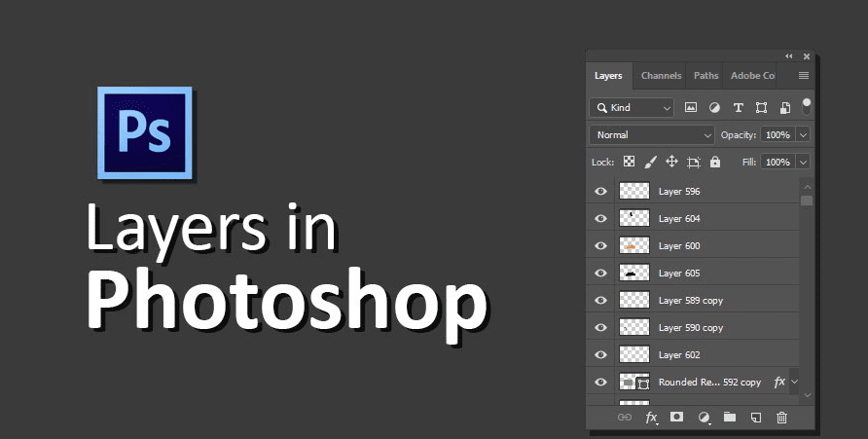Select Layer 602 thumbnail
Image resolution: width=868 pixels, height=439 pixels.
click(633, 354)
